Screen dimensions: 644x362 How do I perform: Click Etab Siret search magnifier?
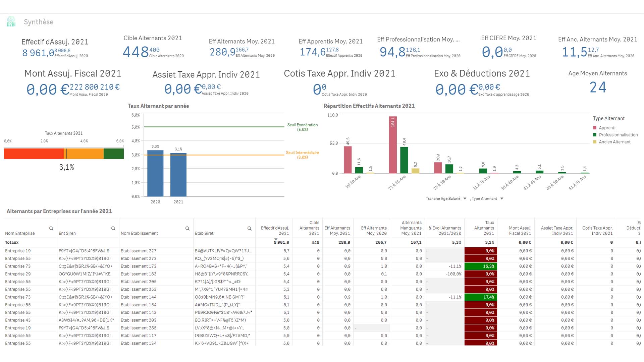pyautogui.click(x=250, y=229)
